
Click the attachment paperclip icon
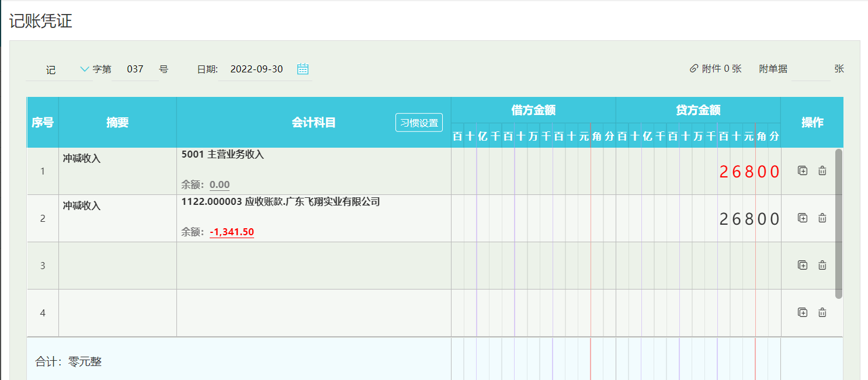(694, 69)
